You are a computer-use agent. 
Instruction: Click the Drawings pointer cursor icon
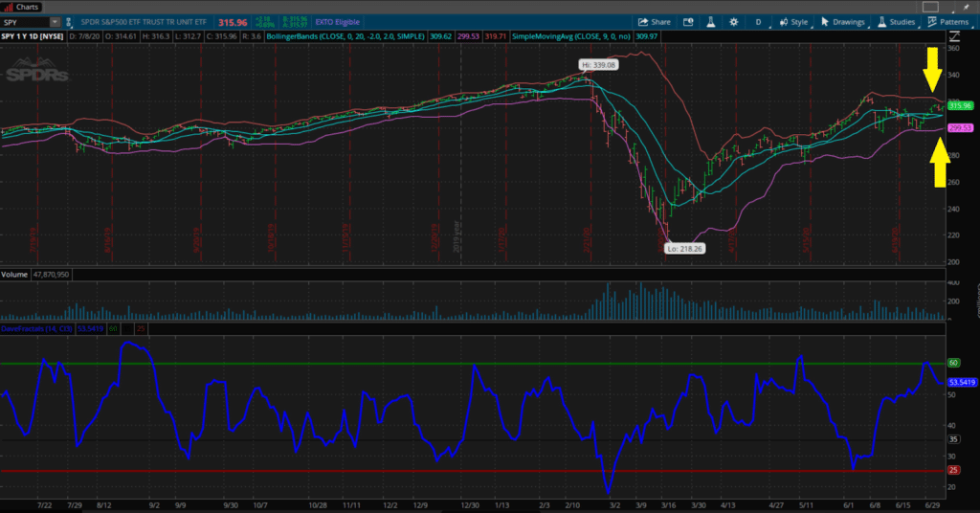(x=825, y=22)
